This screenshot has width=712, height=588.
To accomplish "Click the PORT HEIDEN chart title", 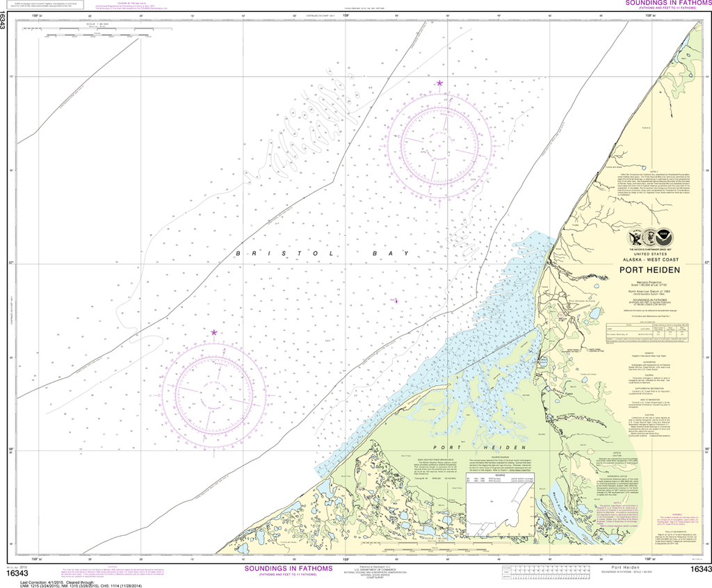I will [x=649, y=270].
